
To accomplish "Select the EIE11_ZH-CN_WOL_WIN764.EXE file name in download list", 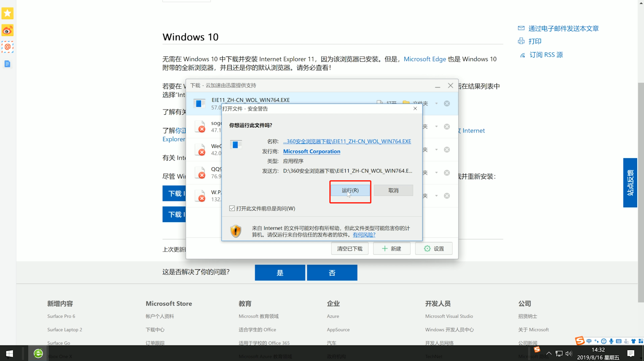I will coord(250,100).
